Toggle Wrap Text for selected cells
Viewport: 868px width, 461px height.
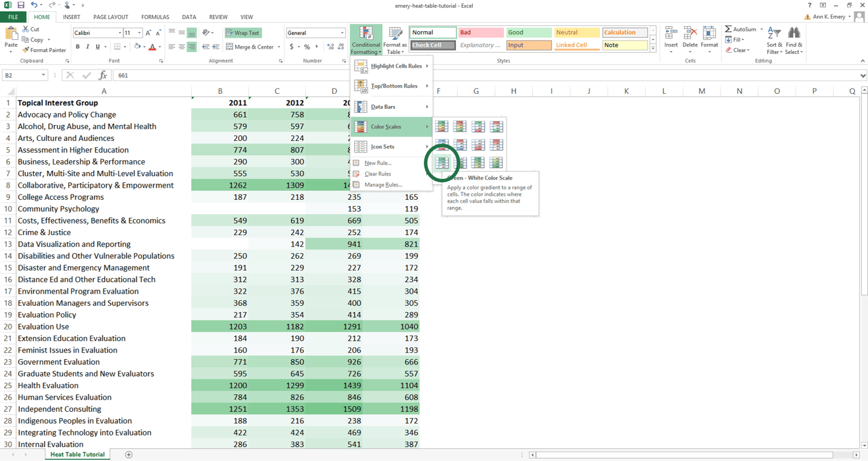click(243, 33)
